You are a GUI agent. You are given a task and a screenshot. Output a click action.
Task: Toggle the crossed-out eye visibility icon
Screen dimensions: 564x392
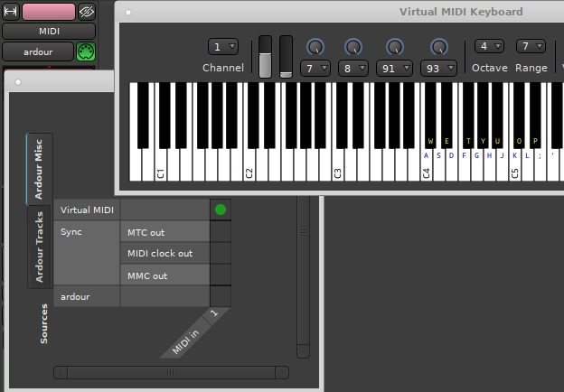[87, 12]
